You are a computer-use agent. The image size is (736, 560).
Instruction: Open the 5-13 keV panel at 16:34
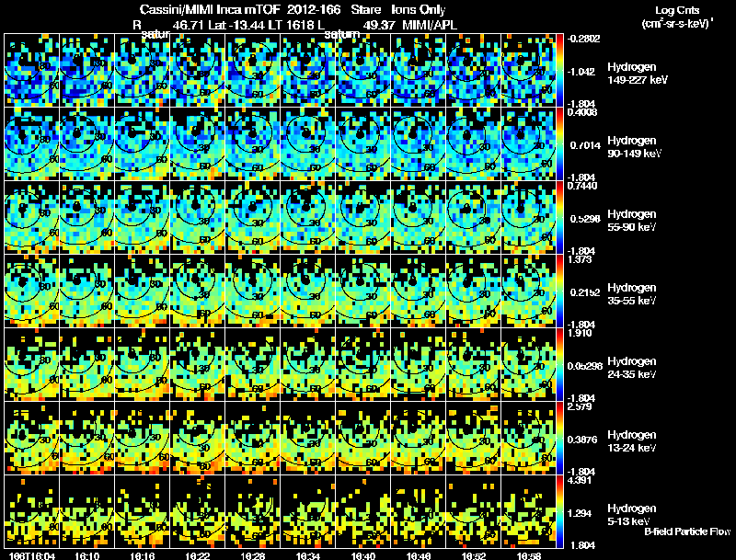(x=308, y=511)
